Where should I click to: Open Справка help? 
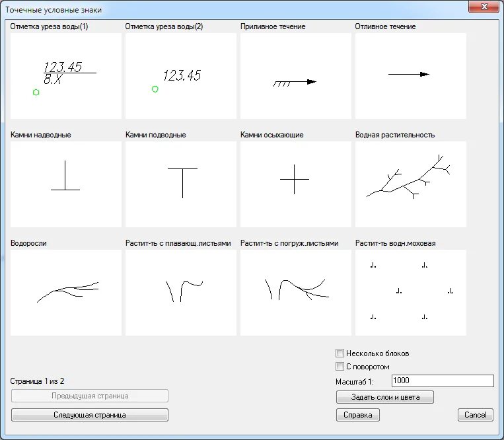[x=358, y=415]
